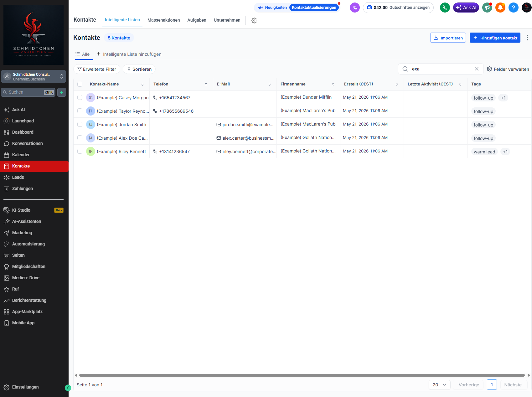Collapse the sidebar with green arrow
Image resolution: width=532 pixels, height=397 pixels.
(68, 388)
